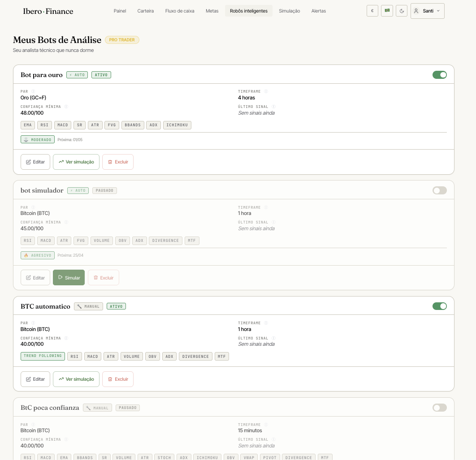476x460 pixels.
Task: View simulation for BTC automatico
Action: click(x=76, y=379)
